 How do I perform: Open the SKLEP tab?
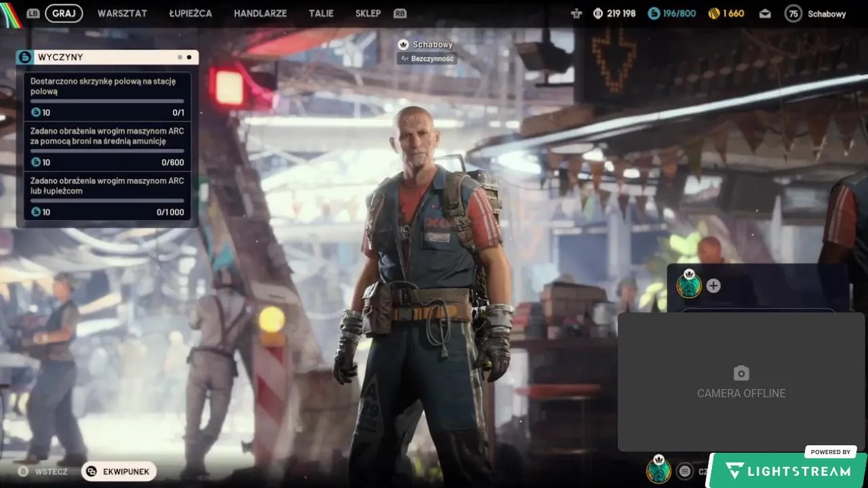(x=368, y=14)
